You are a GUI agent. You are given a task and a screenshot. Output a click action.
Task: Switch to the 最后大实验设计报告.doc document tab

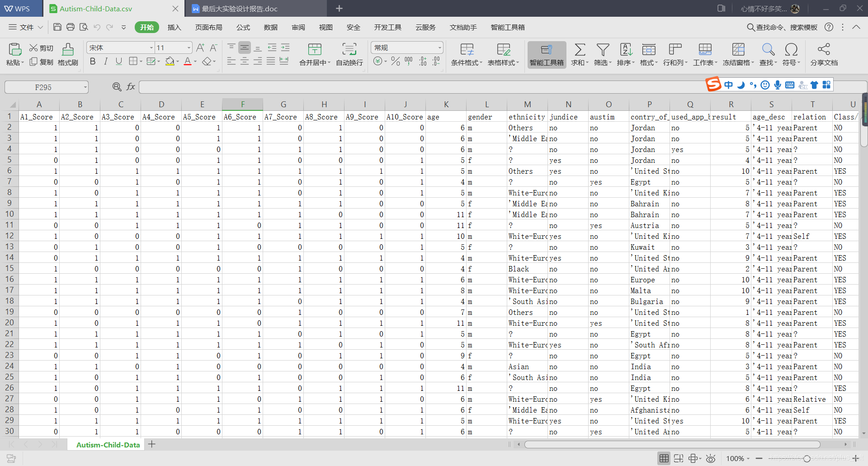click(x=257, y=9)
